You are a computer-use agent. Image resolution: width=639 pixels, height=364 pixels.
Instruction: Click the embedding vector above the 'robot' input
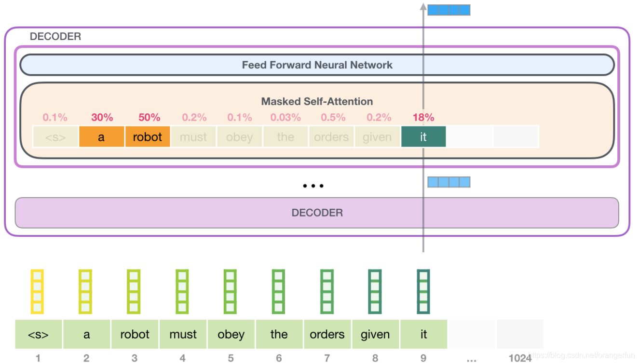point(134,292)
